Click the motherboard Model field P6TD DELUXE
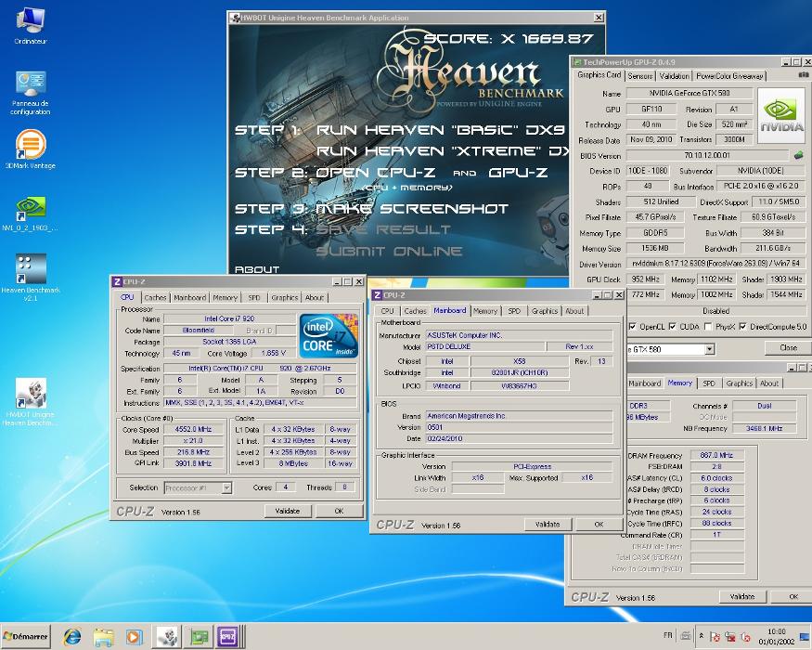This screenshot has height=650, width=812. 484,346
